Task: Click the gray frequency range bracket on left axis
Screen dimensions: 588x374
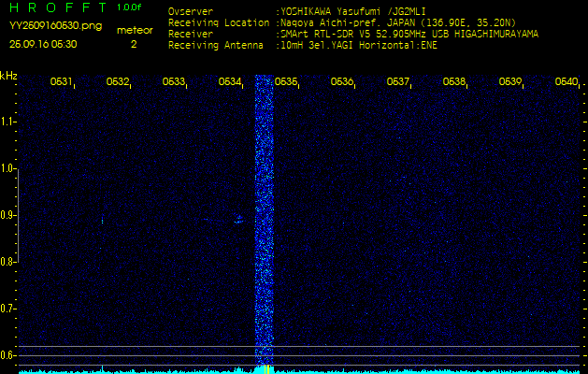Action: coord(18,216)
